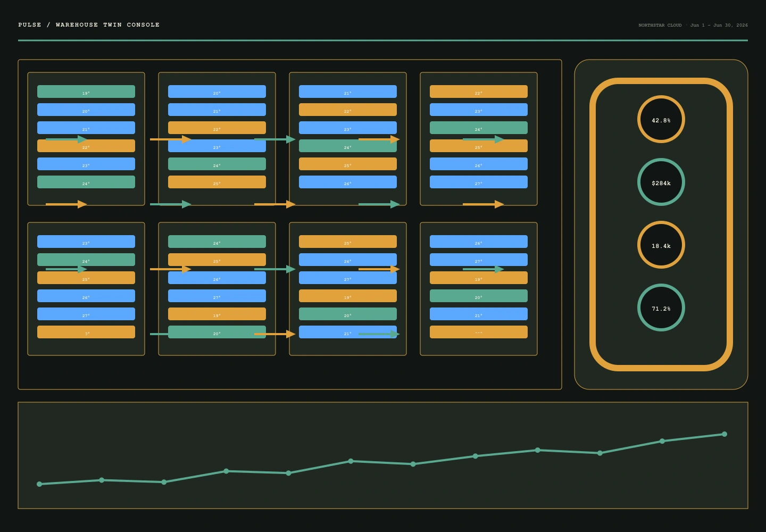Click the green 24° bar heading its rack

(x=217, y=242)
